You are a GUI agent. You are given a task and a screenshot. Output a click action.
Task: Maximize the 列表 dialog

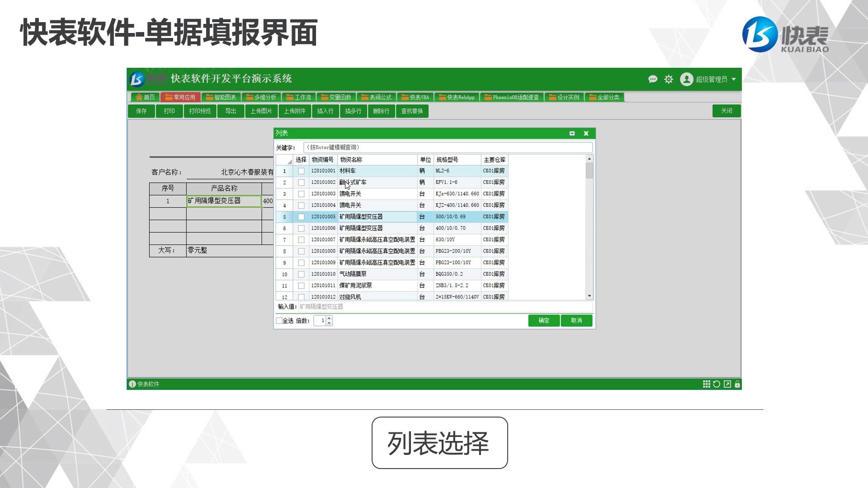tap(572, 133)
